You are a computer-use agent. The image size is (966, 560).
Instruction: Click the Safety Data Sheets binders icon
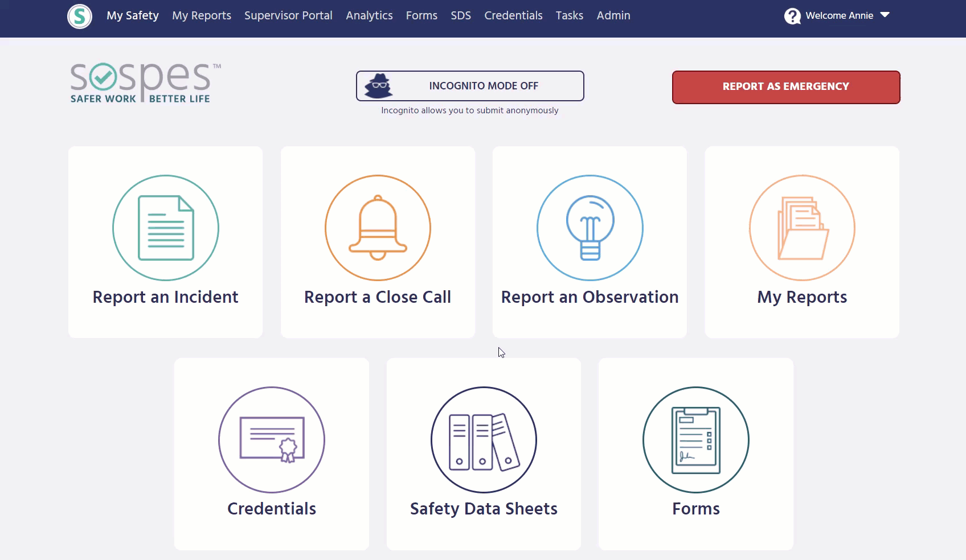point(484,440)
